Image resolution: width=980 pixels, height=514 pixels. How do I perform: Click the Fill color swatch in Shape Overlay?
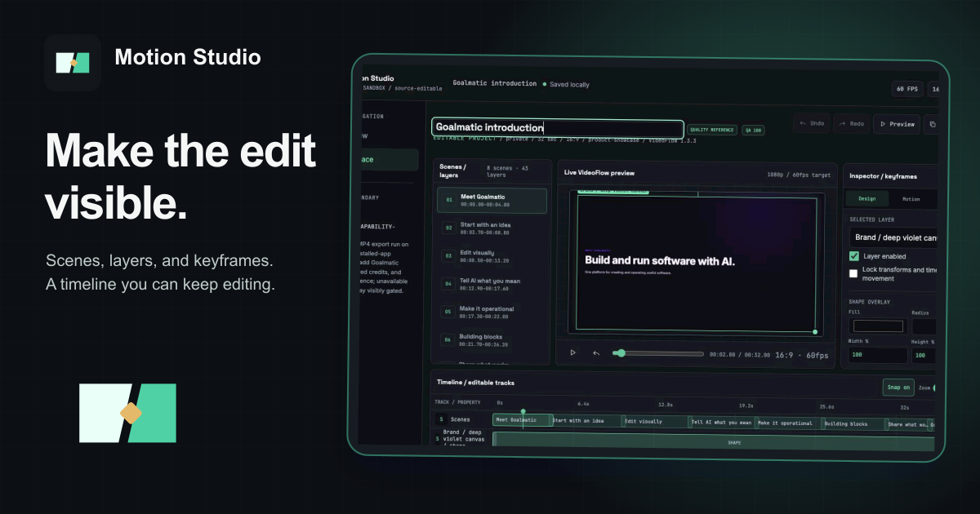click(x=878, y=326)
